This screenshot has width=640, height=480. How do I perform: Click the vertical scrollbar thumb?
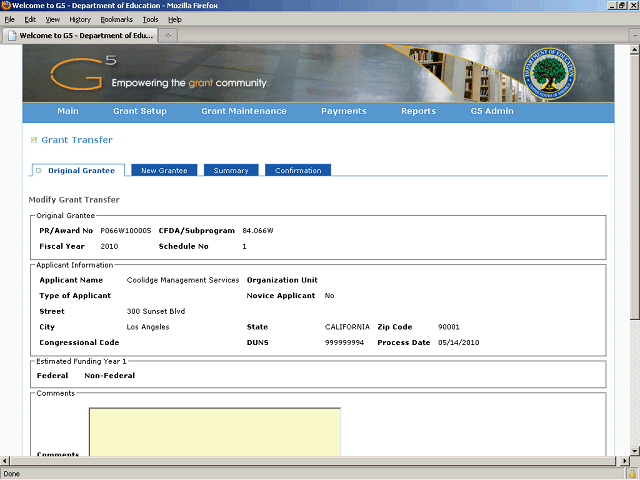(634, 187)
